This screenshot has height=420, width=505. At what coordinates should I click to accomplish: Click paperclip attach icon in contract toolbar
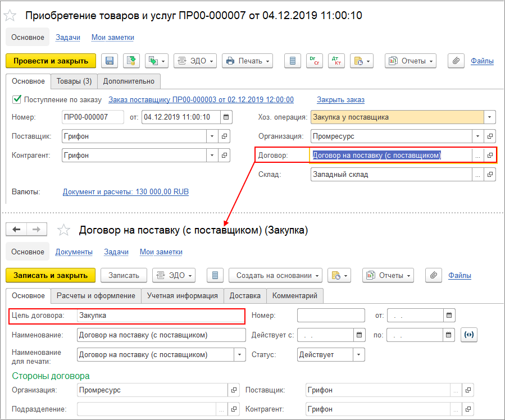tap(434, 276)
